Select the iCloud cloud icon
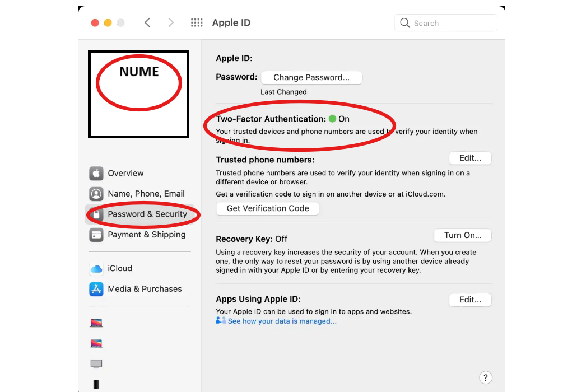The height and width of the screenshot is (392, 563). pyautogui.click(x=96, y=268)
